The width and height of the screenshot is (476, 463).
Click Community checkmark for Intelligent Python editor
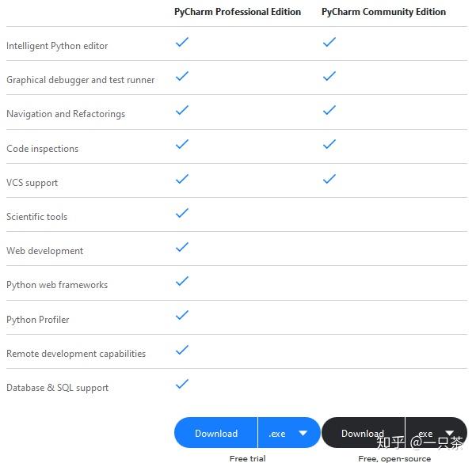tap(329, 42)
